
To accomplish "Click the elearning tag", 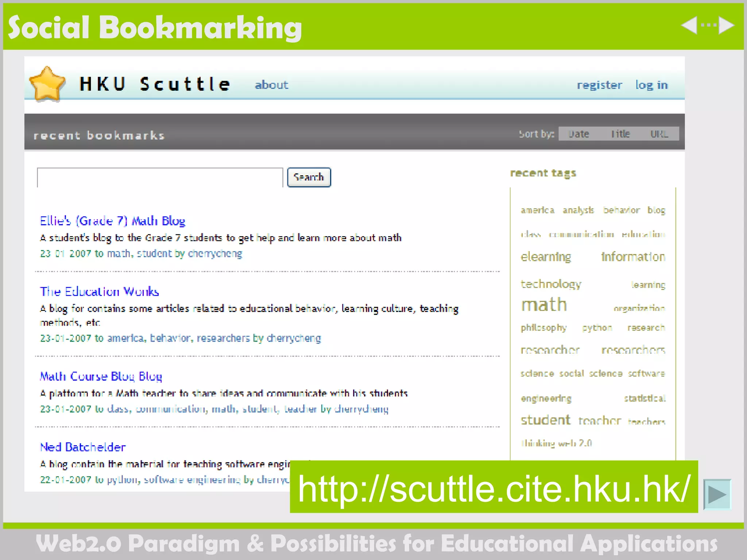I will click(x=546, y=257).
